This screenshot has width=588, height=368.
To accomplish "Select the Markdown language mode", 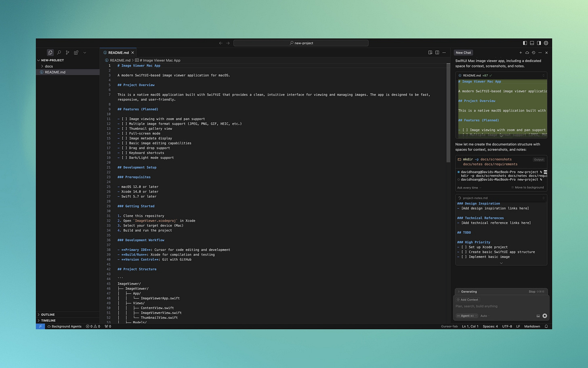I will [x=532, y=326].
